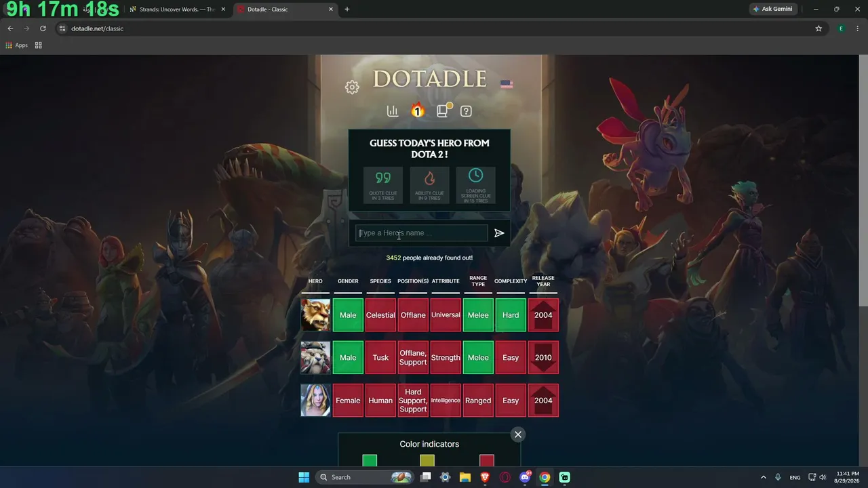The width and height of the screenshot is (868, 488).
Task: Close the Strands: Uncover Words tab
Action: point(223,9)
